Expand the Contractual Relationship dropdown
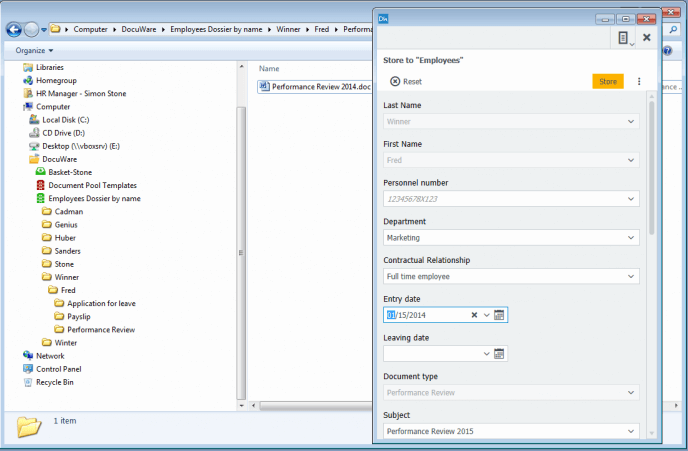The height and width of the screenshot is (451, 688). click(631, 276)
